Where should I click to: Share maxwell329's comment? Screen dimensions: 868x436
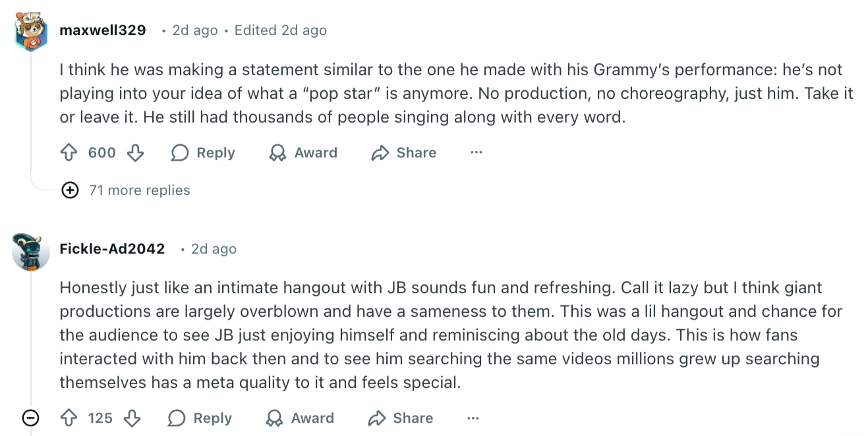(x=403, y=153)
